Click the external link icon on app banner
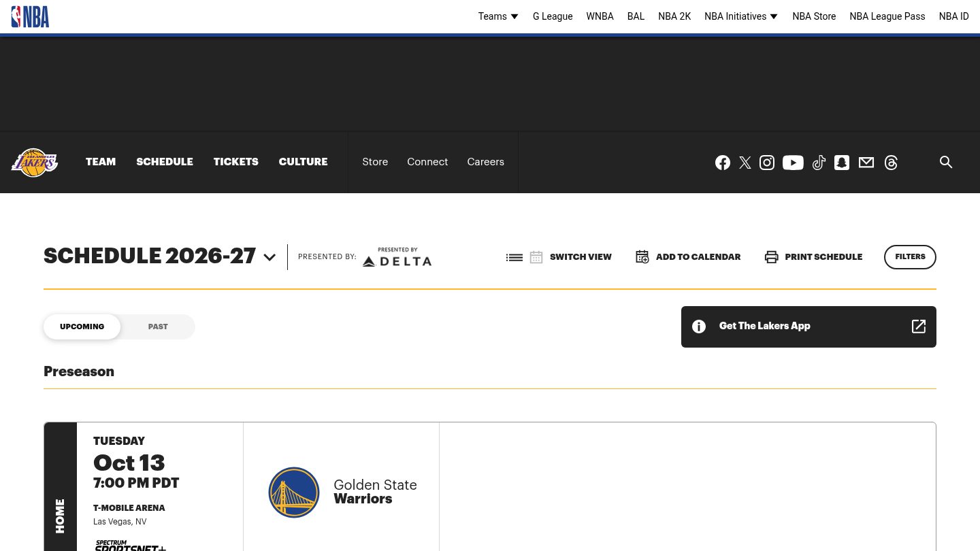Image resolution: width=980 pixels, height=551 pixels. click(919, 327)
